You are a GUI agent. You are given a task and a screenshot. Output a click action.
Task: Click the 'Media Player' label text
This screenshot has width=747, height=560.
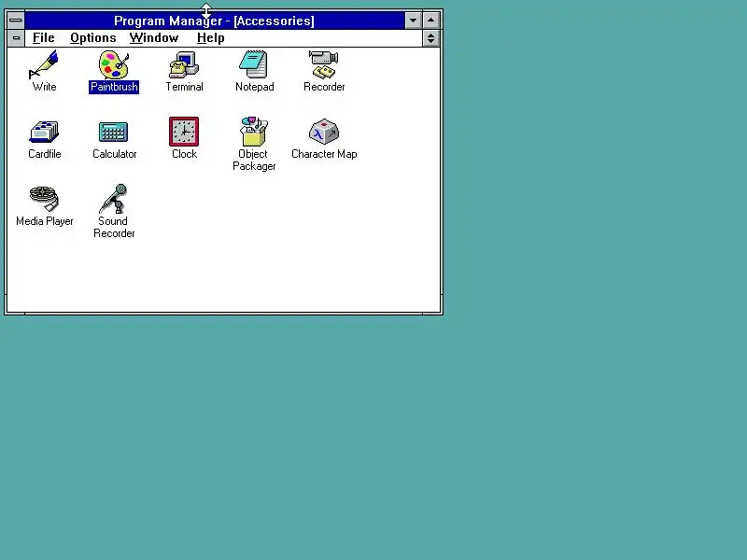pyautogui.click(x=44, y=221)
